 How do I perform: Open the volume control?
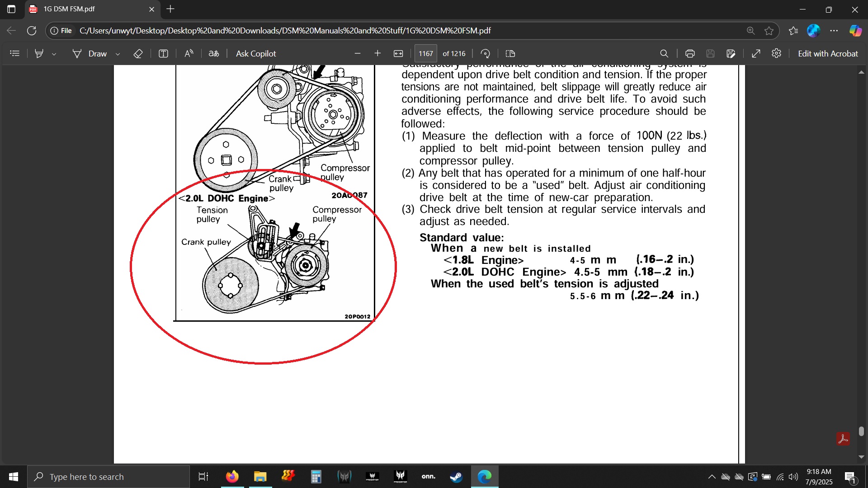coord(793,477)
